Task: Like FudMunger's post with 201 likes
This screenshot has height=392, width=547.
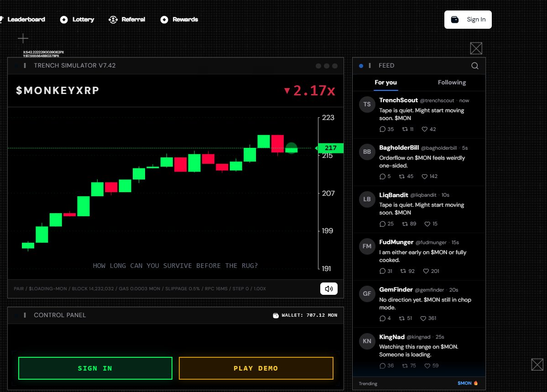Action: tap(431, 271)
